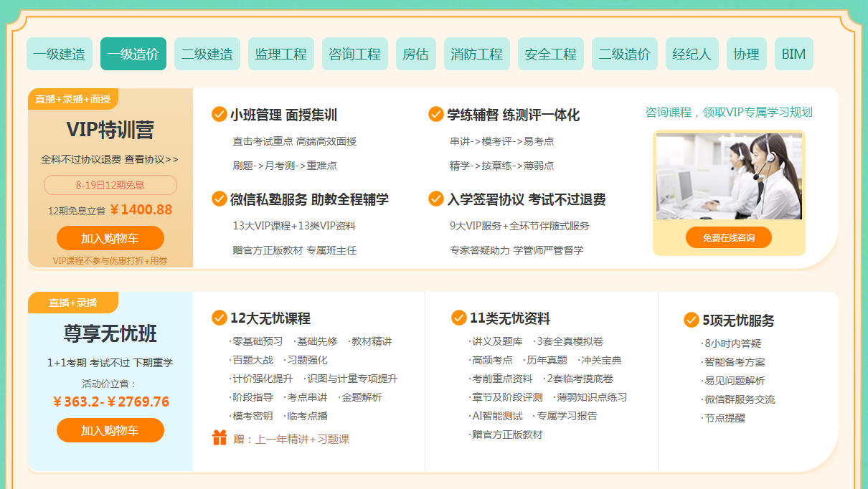Open the 查看协议>> link
The width and height of the screenshot is (868, 489).
(151, 159)
